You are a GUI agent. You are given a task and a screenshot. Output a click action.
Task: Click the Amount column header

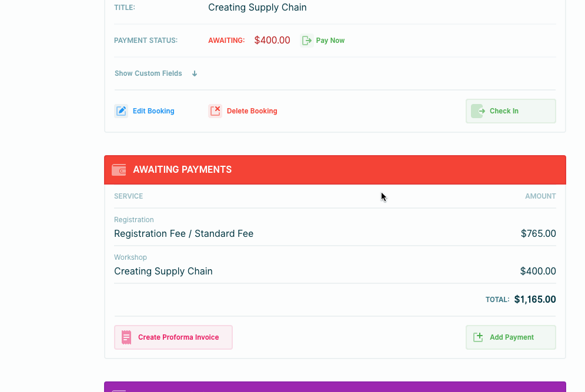click(540, 196)
